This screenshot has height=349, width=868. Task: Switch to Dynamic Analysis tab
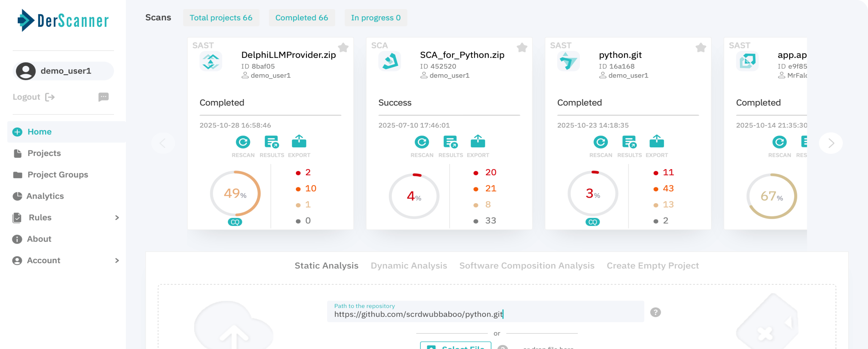tap(409, 266)
